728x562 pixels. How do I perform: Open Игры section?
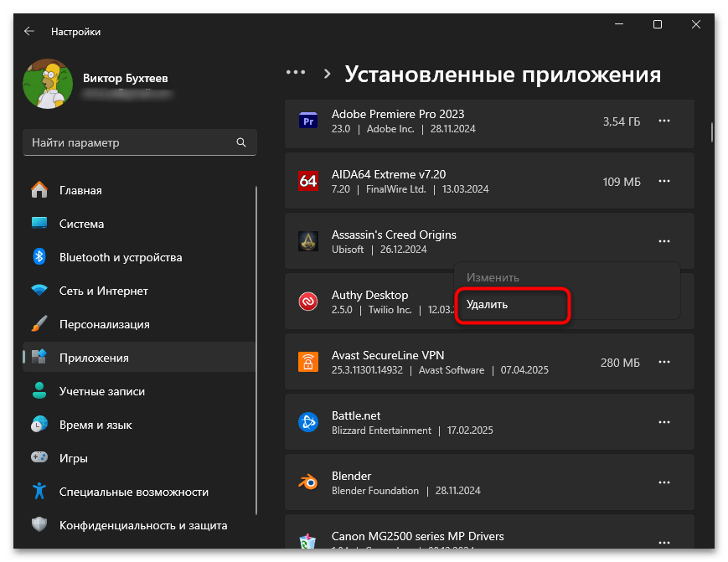[139, 458]
